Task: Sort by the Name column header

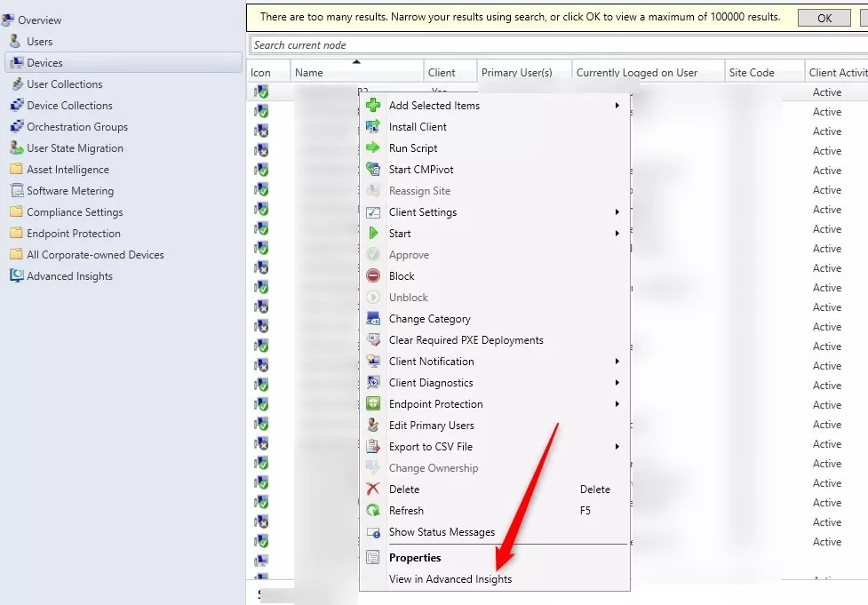Action: [x=356, y=73]
